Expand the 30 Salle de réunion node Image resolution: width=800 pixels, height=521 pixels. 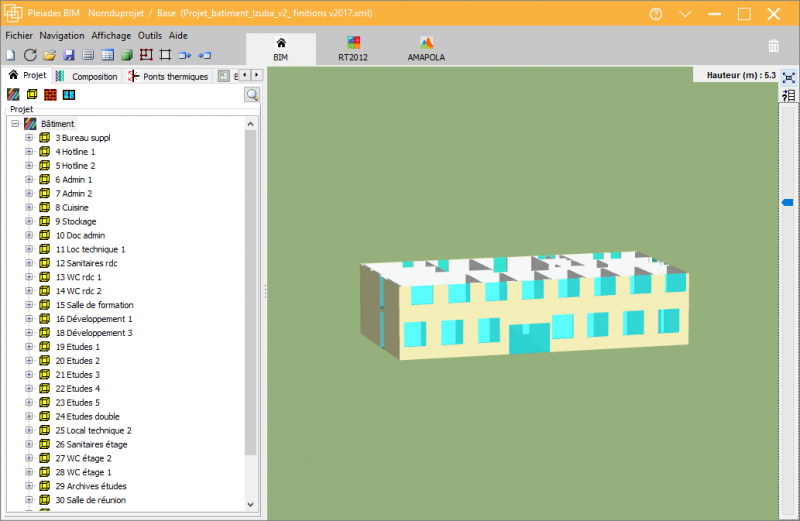coord(29,500)
